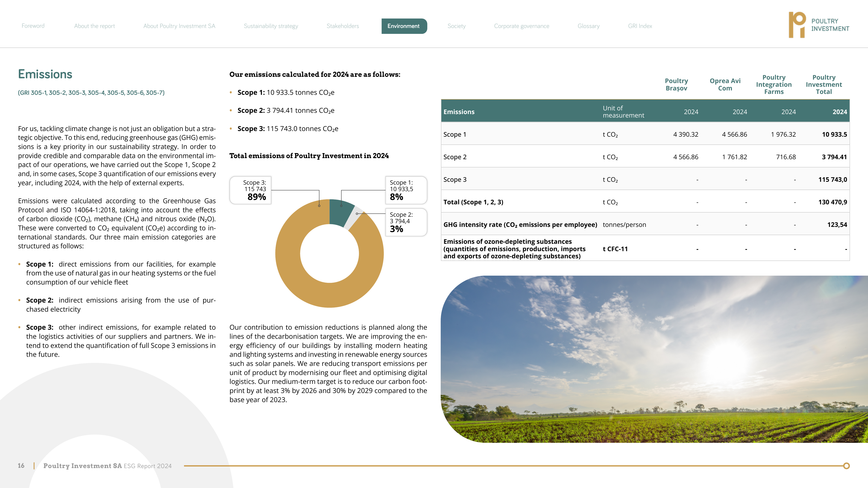Viewport: 868px width, 488px height.
Task: Click the Scope 1 8% chart label
Action: pyautogui.click(x=406, y=190)
